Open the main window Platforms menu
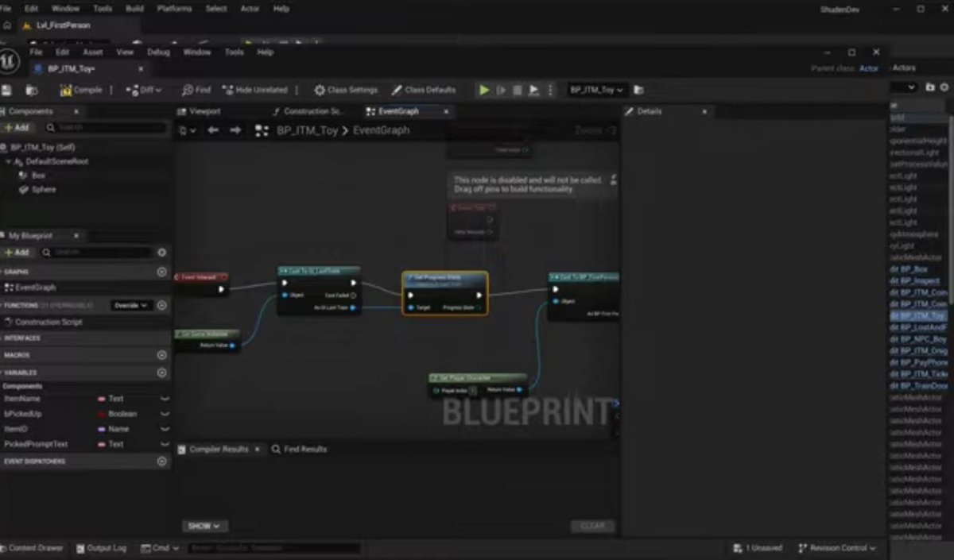Viewport: 954px width, 560px height. pos(174,9)
